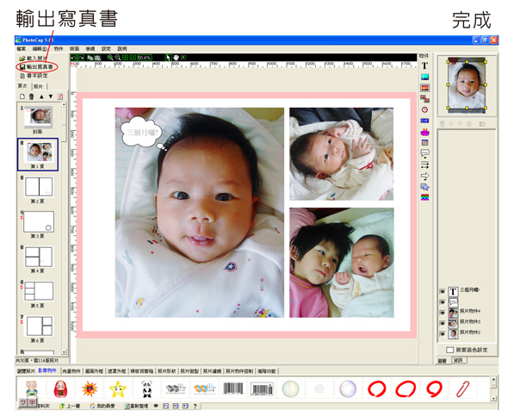Screen dimensions: 532x416
Task: Toggle visibility of 照片物件3 layer
Action: pyautogui.click(x=442, y=323)
